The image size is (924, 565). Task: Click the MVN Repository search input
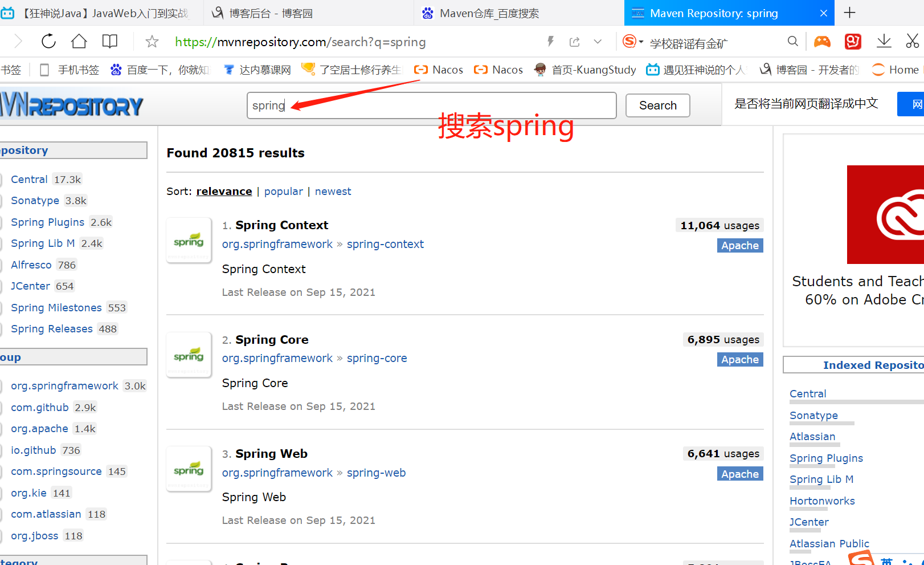432,105
